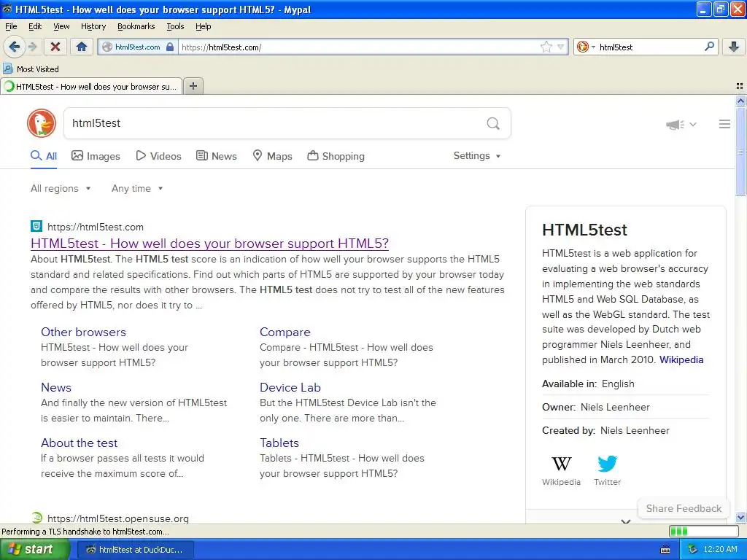Click the https://html5test.com result URL text
The image size is (747, 560).
(96, 227)
